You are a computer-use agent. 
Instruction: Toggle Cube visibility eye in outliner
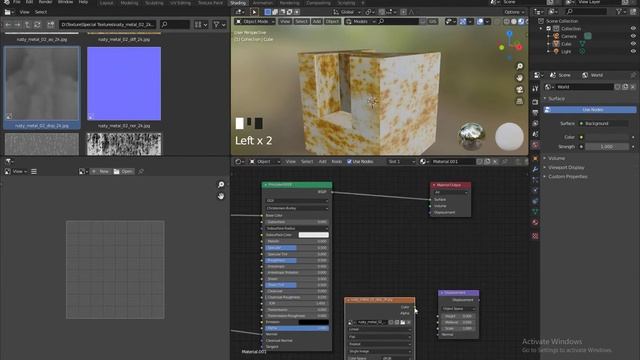click(633, 44)
